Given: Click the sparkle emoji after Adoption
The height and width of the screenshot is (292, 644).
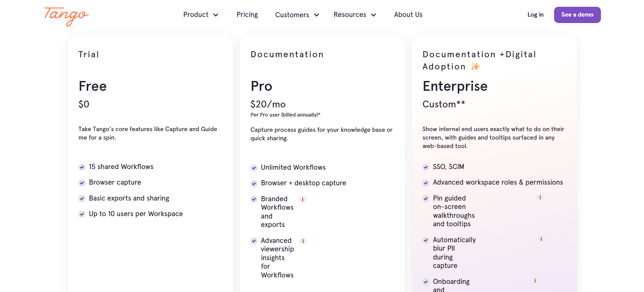Looking at the screenshot, I should [x=475, y=66].
